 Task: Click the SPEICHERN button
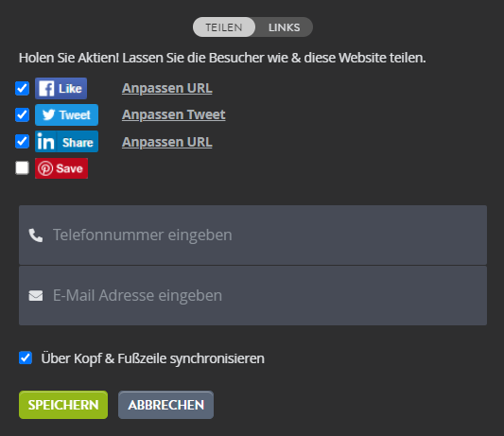[63, 405]
